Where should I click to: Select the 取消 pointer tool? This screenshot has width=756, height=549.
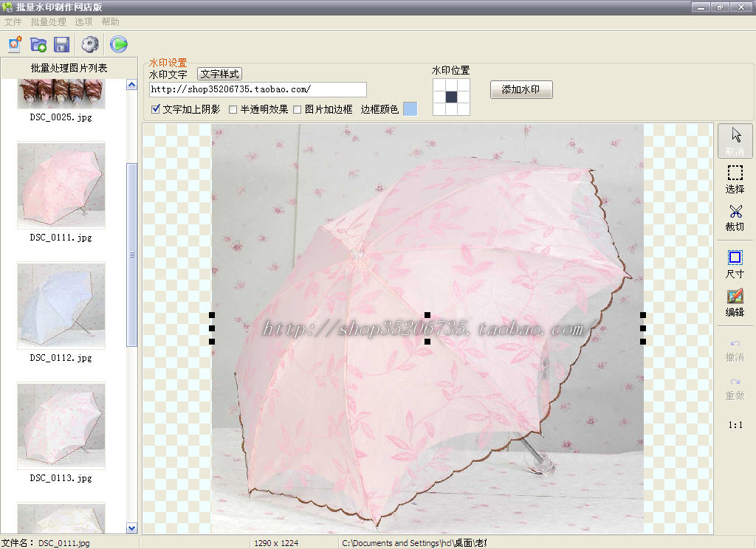[735, 141]
